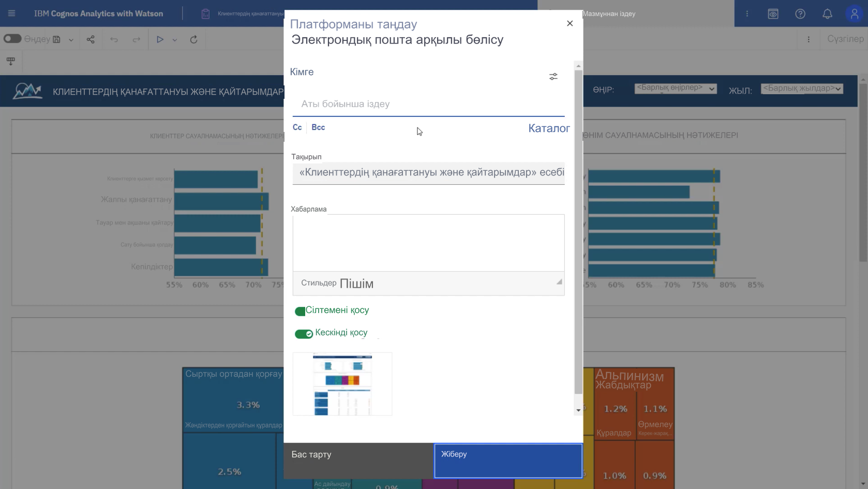The width and height of the screenshot is (868, 489).
Task: Open the main hamburger navigation menu
Action: coord(11,13)
